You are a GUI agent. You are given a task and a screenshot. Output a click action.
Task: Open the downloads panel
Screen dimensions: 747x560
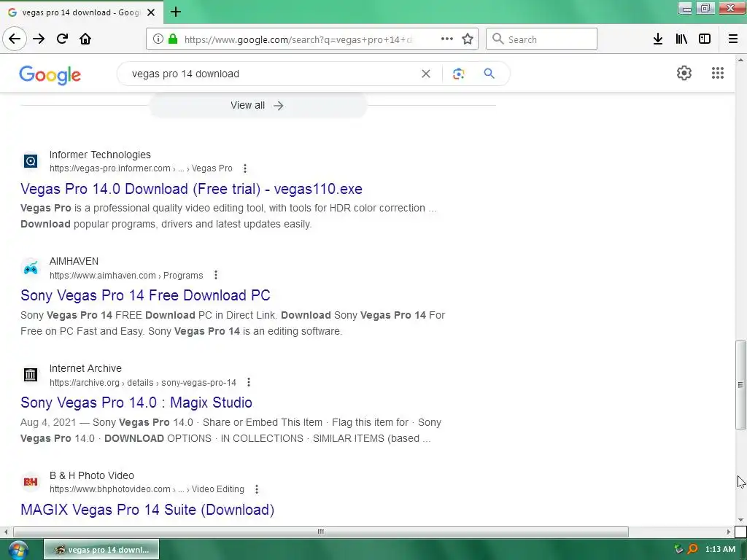[658, 39]
